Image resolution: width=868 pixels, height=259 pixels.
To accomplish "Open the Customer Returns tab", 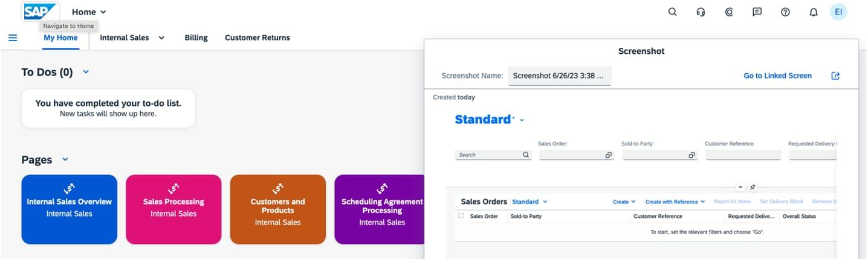I will point(257,38).
